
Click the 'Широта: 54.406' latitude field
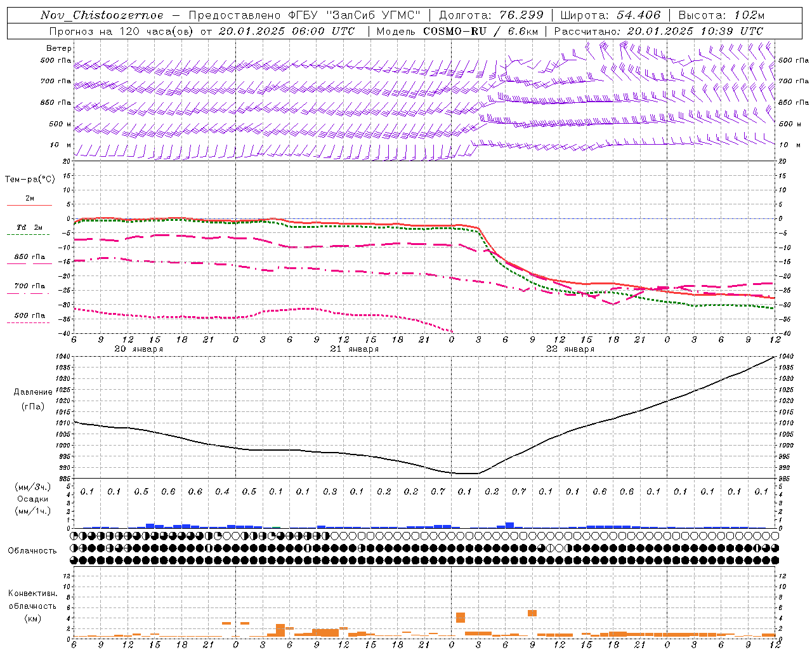click(611, 15)
